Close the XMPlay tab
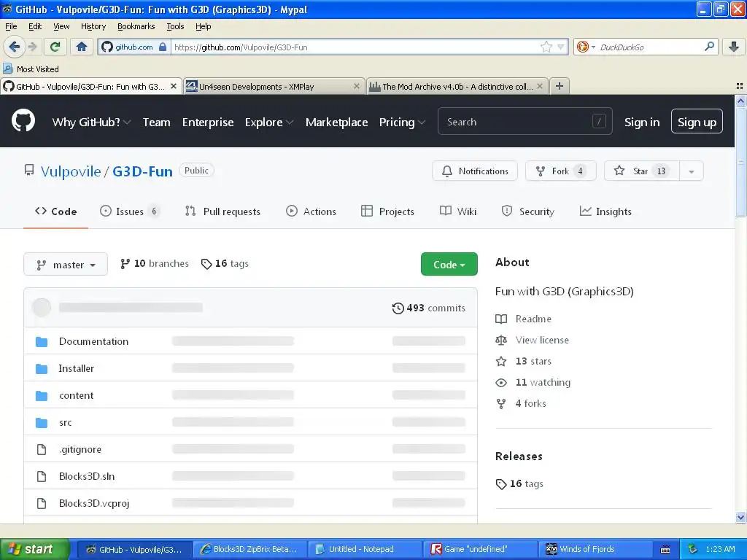This screenshot has height=560, width=747. tap(356, 86)
